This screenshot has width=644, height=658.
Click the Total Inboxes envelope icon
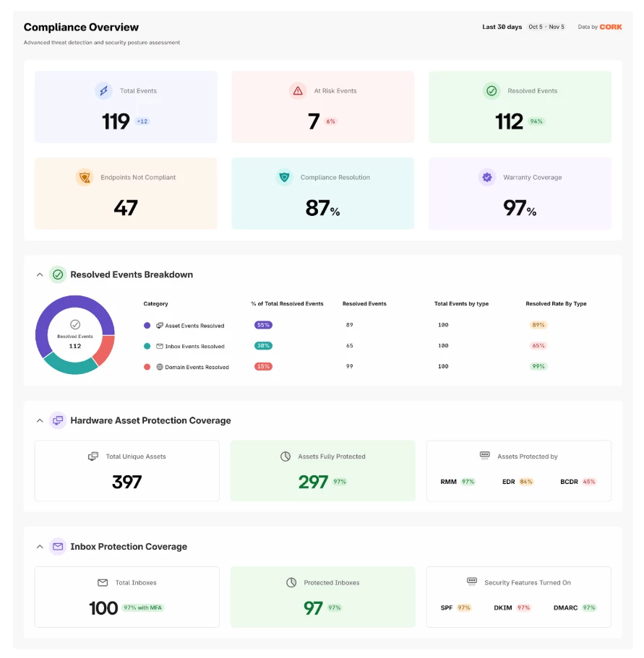point(103,582)
